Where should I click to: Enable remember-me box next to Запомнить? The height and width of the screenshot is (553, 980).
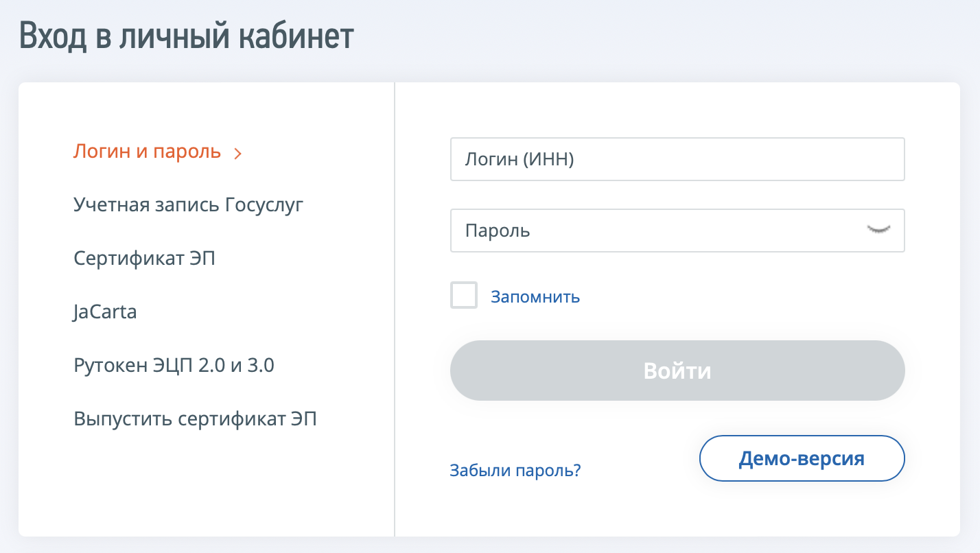[464, 296]
